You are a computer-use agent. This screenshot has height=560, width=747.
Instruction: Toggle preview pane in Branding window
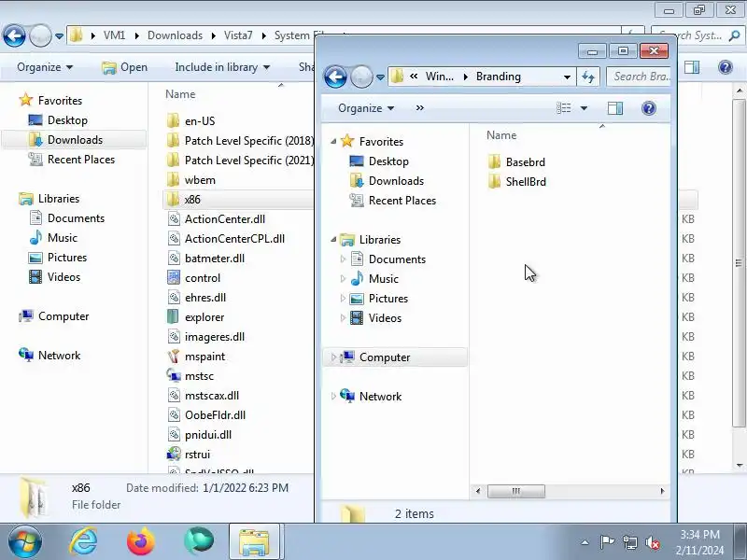pyautogui.click(x=615, y=108)
